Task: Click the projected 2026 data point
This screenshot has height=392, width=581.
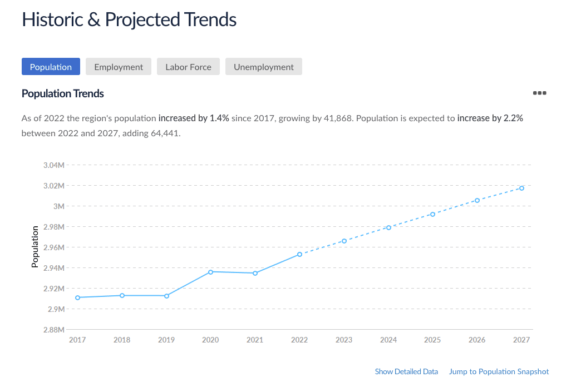Action: [477, 200]
